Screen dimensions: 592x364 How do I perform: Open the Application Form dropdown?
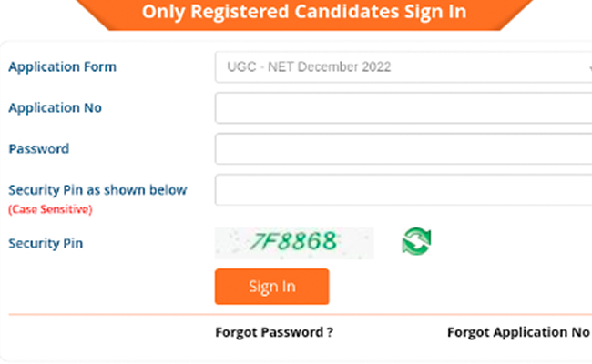[x=401, y=67]
